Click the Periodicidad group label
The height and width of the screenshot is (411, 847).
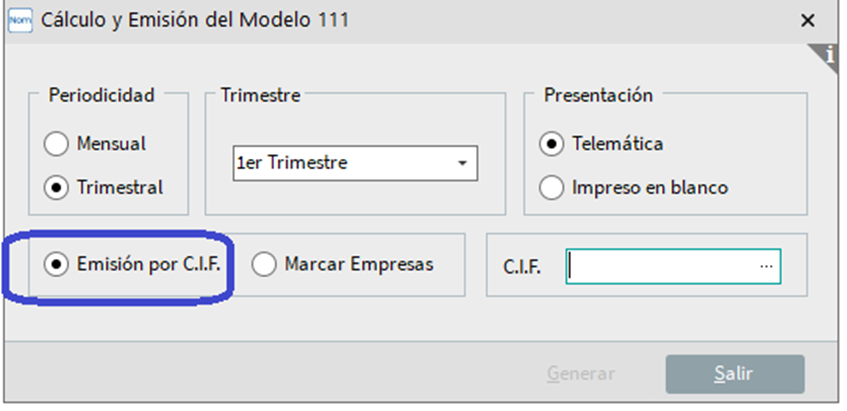(102, 95)
